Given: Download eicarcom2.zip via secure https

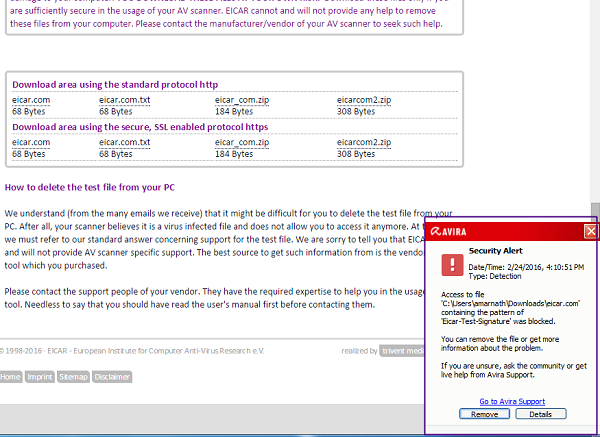Looking at the screenshot, I should (364, 142).
